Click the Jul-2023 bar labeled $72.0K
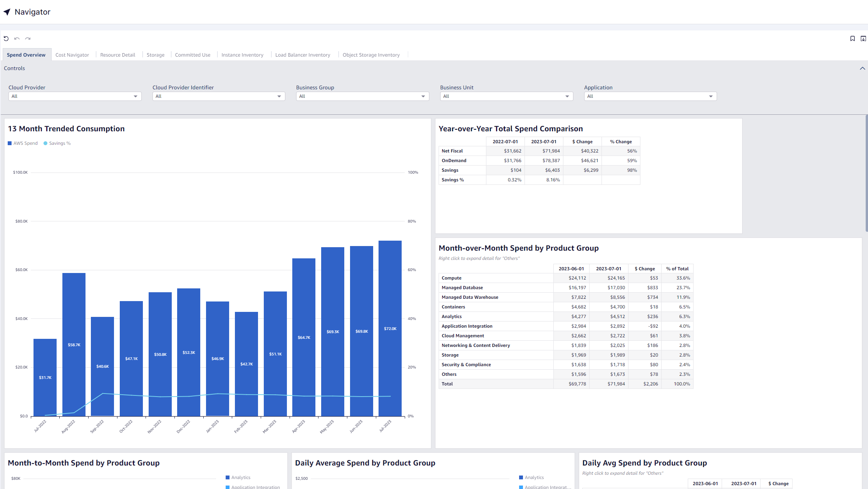The width and height of the screenshot is (868, 489). pos(390,328)
